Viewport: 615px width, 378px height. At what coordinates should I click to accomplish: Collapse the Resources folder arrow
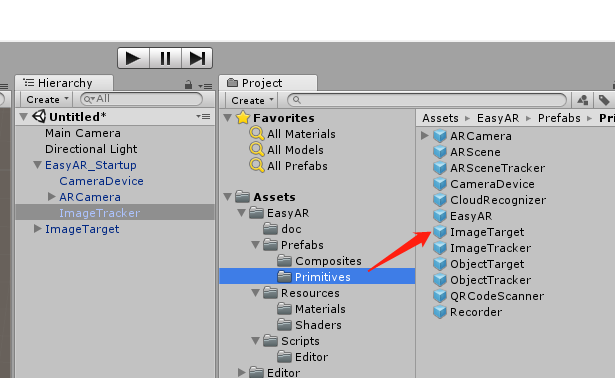256,293
